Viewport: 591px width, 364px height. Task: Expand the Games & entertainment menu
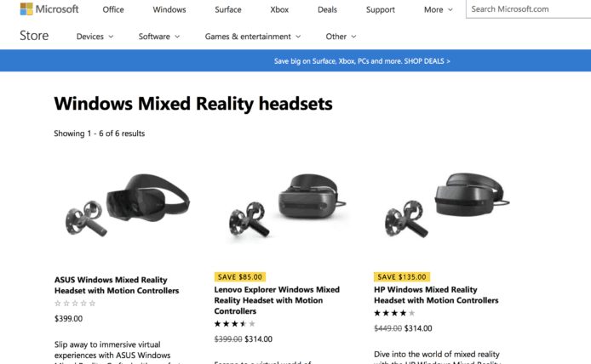pyautogui.click(x=253, y=37)
